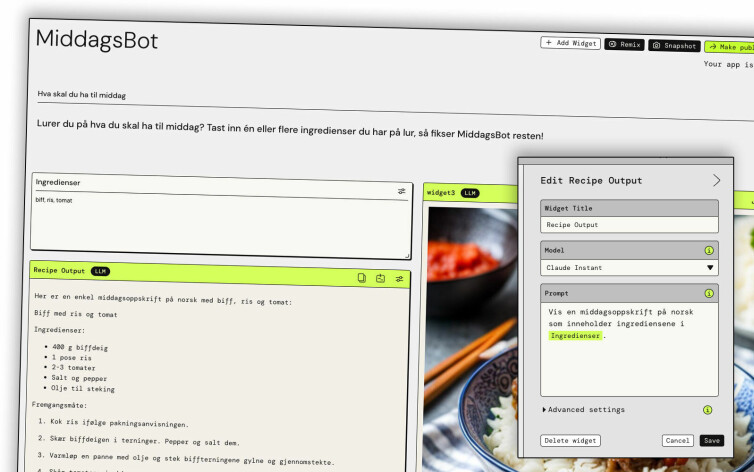754x472 pixels.
Task: Click the 'Salt og pepper' list item
Action: 79,378
